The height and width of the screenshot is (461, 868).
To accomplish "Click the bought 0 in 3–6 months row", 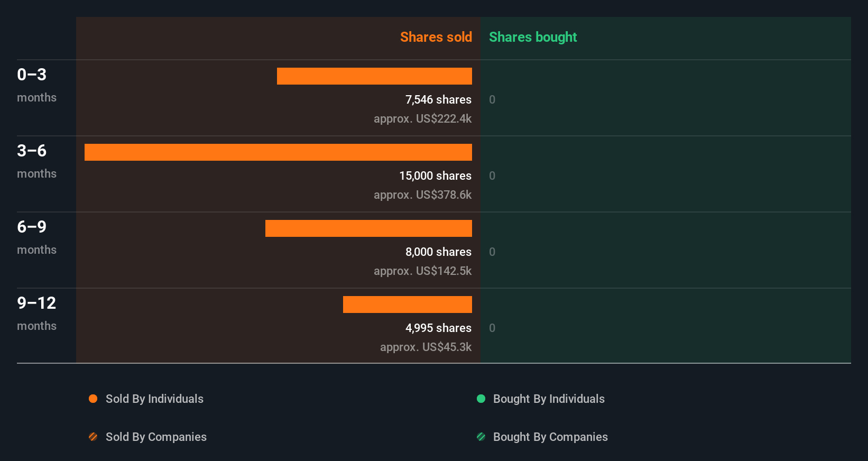I will coord(492,176).
